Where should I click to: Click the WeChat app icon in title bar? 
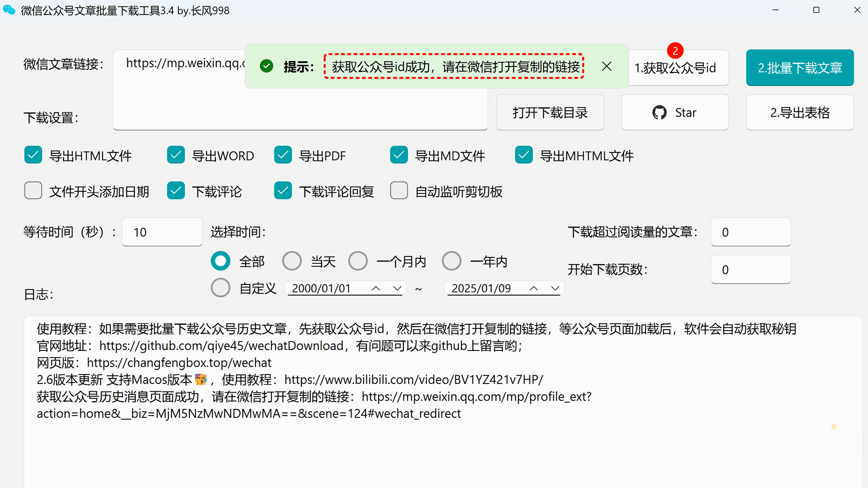(9, 10)
